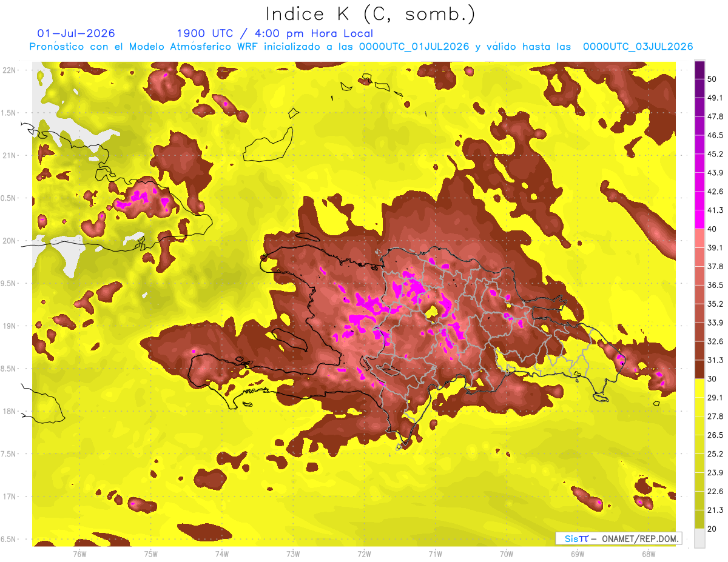728x562 pixels.
Task: Click the grey band below 20 in legend
Action: click(x=700, y=538)
